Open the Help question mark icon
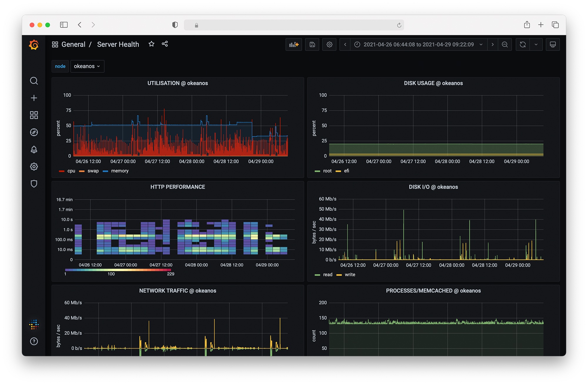This screenshot has height=385, width=588. 34,341
